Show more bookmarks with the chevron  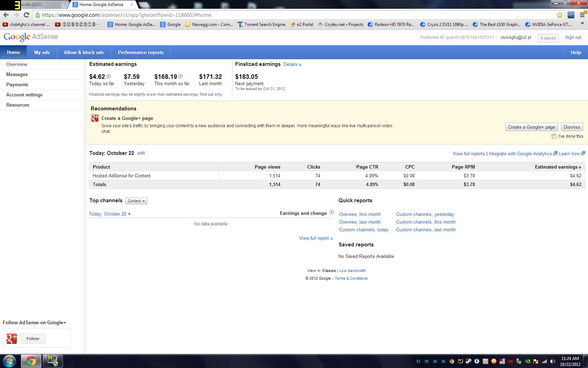coord(582,23)
